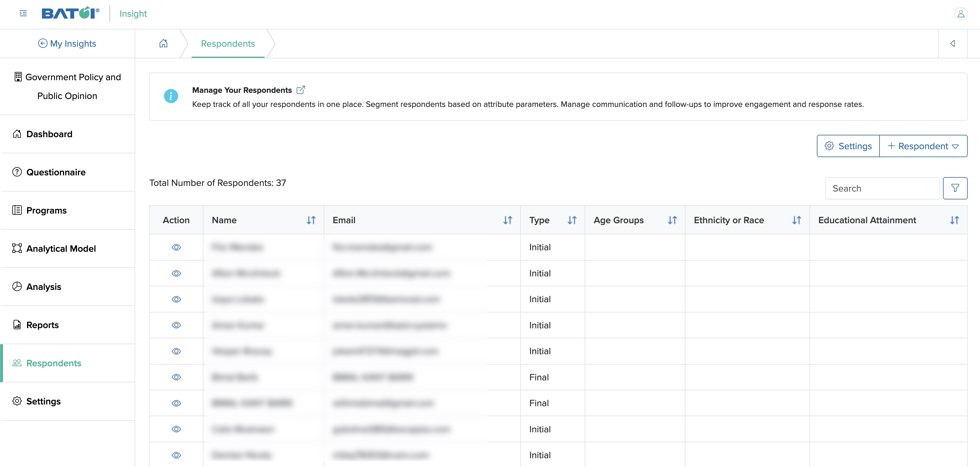Viewport: 980px width, 467px height.
Task: Click the Programs list icon
Action: (x=17, y=210)
